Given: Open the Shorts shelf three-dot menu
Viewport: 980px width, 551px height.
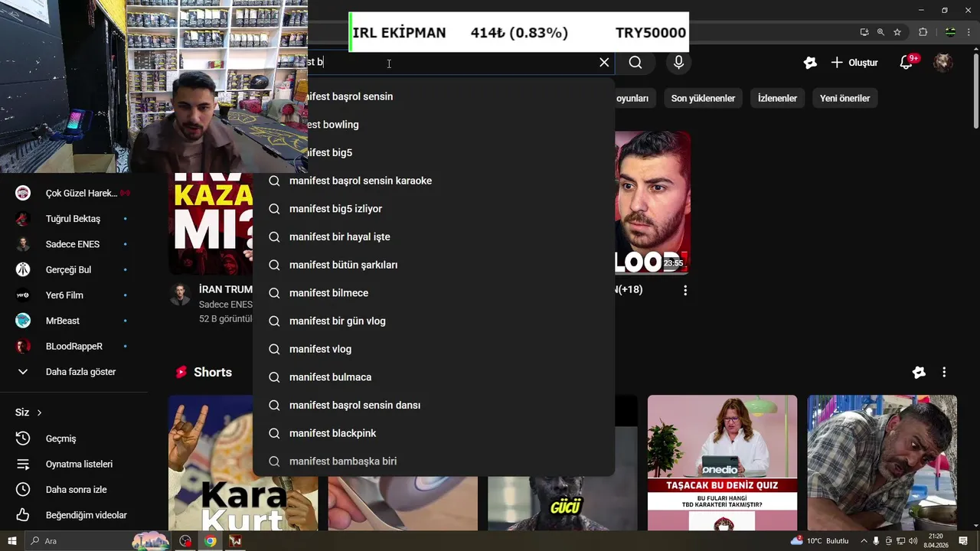Looking at the screenshot, I should pos(944,372).
